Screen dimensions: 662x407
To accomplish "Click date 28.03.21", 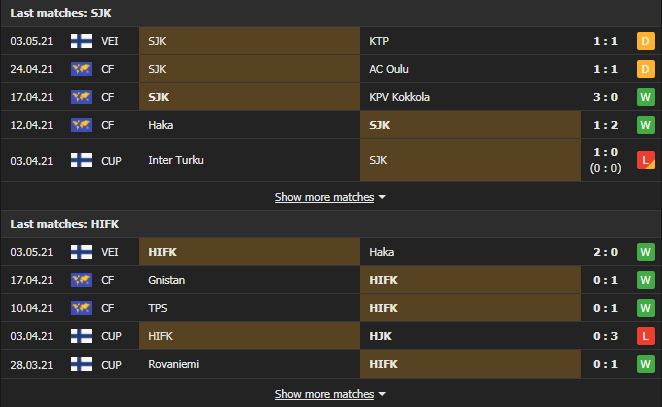I will [x=32, y=364].
